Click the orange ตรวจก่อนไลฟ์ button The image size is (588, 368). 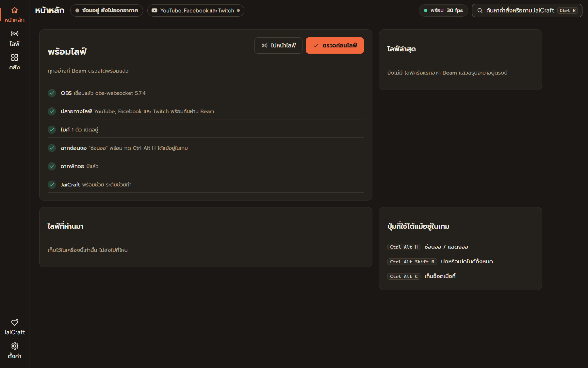point(335,45)
